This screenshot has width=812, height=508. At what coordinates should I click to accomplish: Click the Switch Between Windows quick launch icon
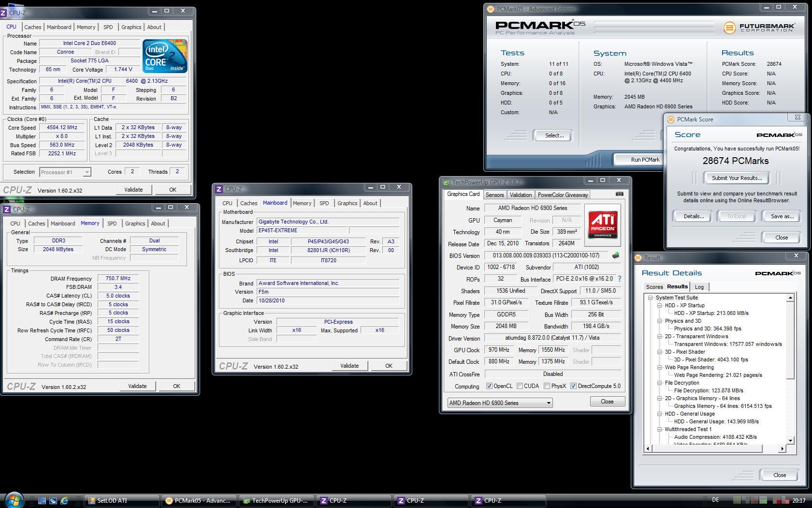tap(53, 501)
